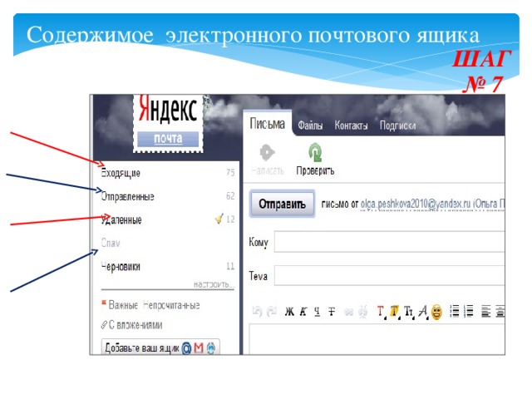The image size is (532, 399).
Task: Click the Добавьте ваш ящик button
Action: (160, 347)
